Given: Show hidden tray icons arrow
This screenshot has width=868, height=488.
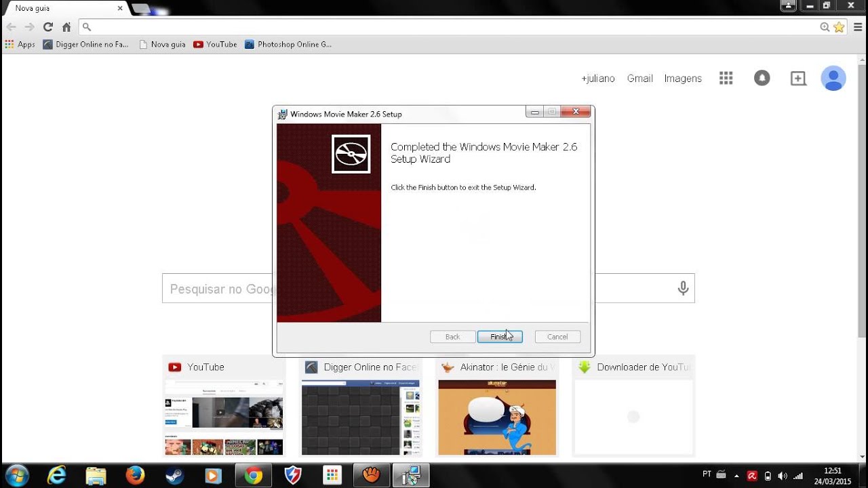Looking at the screenshot, I should click(x=737, y=475).
